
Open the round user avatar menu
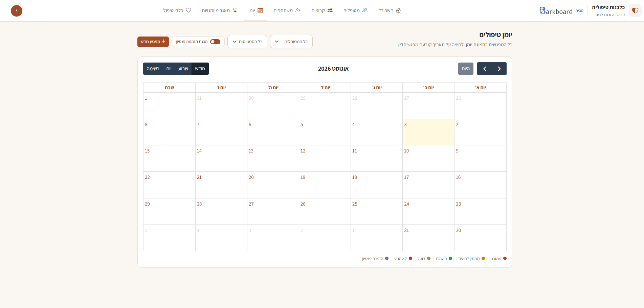[x=17, y=11]
